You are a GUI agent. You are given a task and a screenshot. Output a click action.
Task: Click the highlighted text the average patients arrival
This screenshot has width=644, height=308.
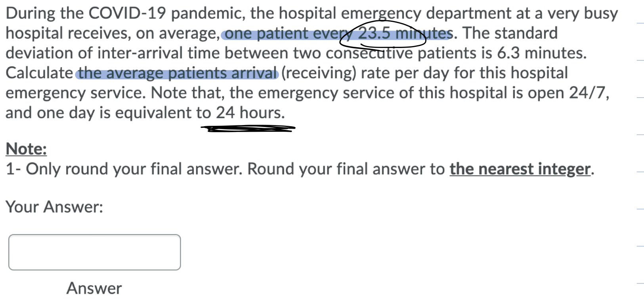pyautogui.click(x=176, y=73)
